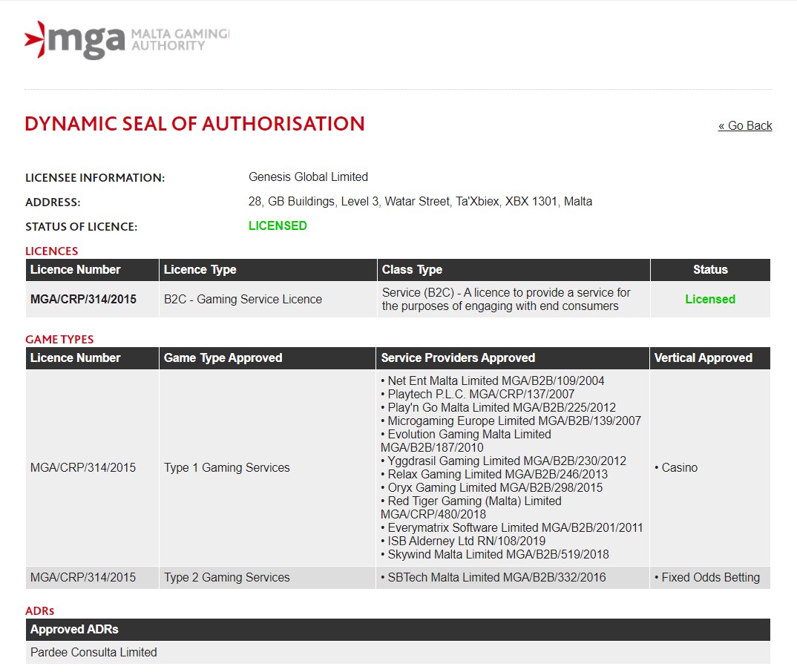The height and width of the screenshot is (672, 797).
Task: Click Relax Gaming Limited MGA/B2B/246/2013 entry
Action: click(494, 475)
